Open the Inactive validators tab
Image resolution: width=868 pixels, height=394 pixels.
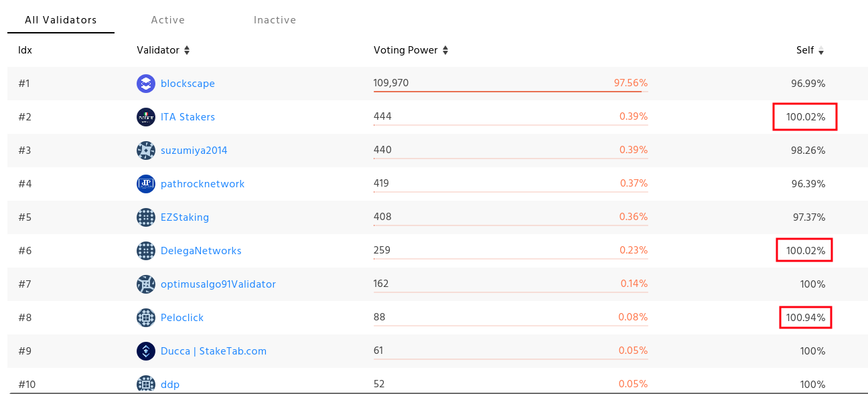click(x=275, y=20)
